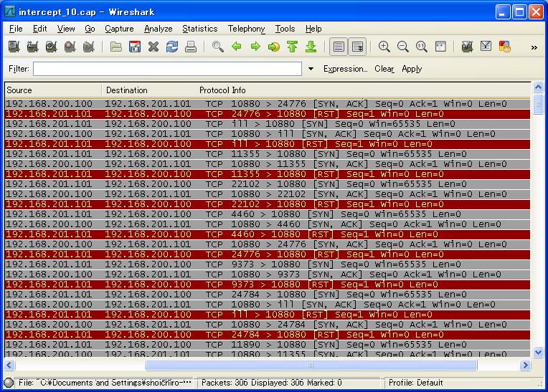
Task: Open the File menu
Action: [16, 29]
